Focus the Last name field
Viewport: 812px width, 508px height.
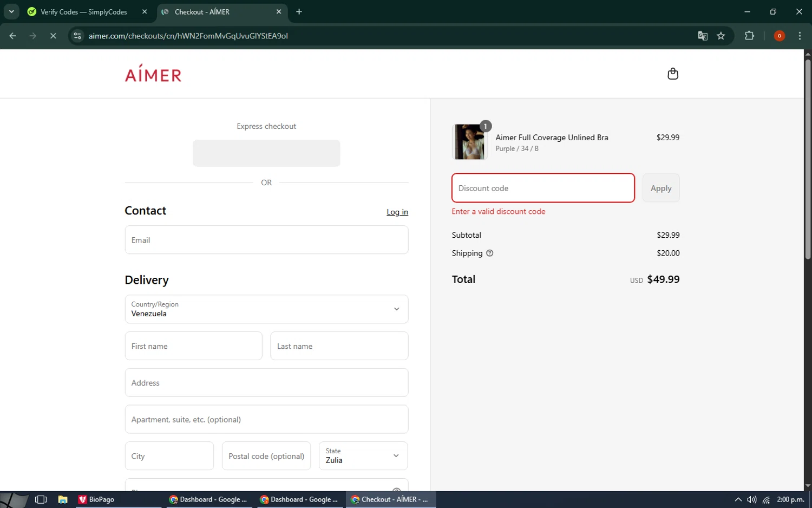(339, 346)
